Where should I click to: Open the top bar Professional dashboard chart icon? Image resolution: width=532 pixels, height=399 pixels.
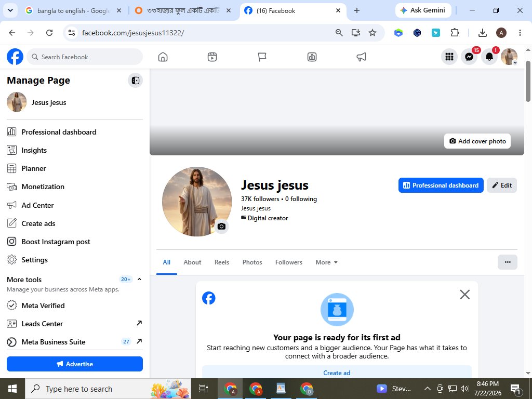tap(312, 57)
